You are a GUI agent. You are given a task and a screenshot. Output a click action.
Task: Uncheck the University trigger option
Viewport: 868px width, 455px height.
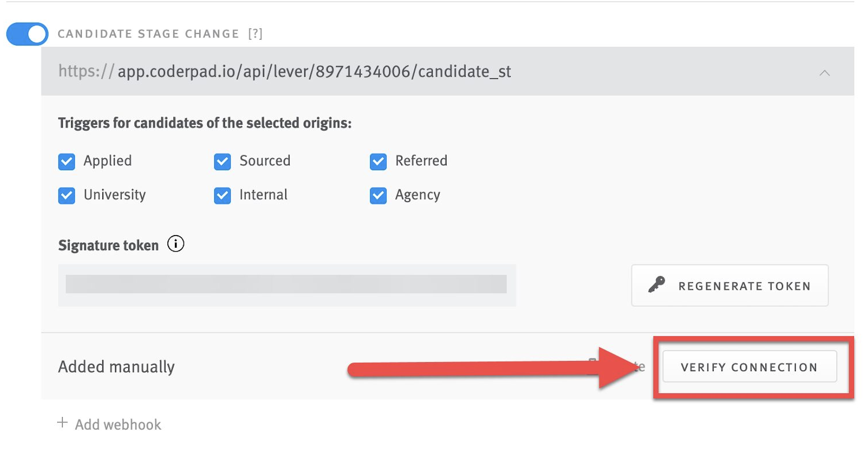(x=66, y=195)
